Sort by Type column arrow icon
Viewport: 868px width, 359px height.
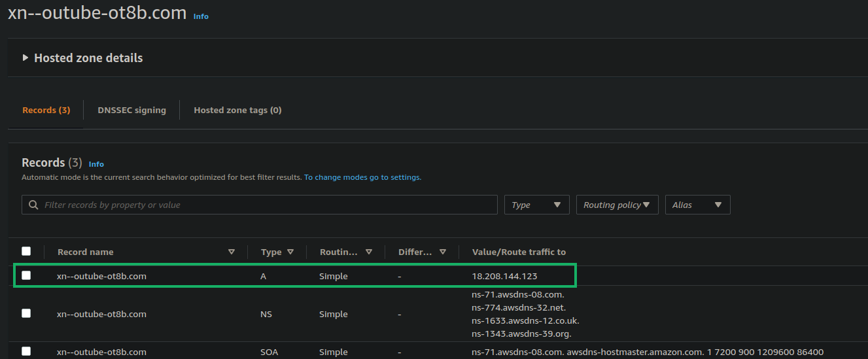point(290,252)
